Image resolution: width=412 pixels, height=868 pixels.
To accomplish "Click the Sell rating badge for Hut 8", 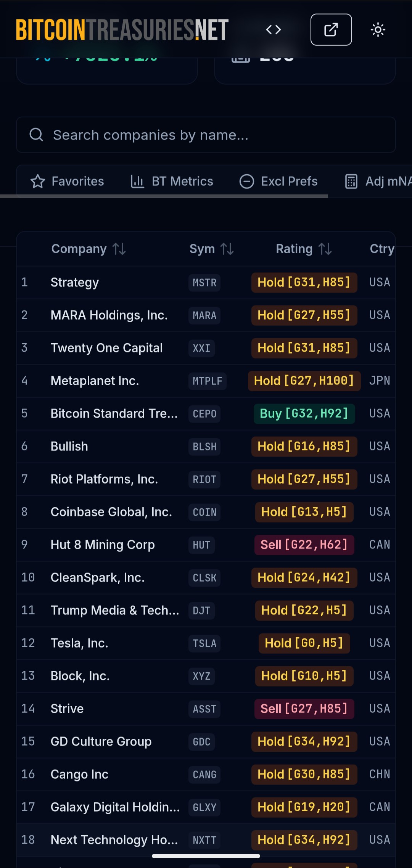I will pos(304,545).
